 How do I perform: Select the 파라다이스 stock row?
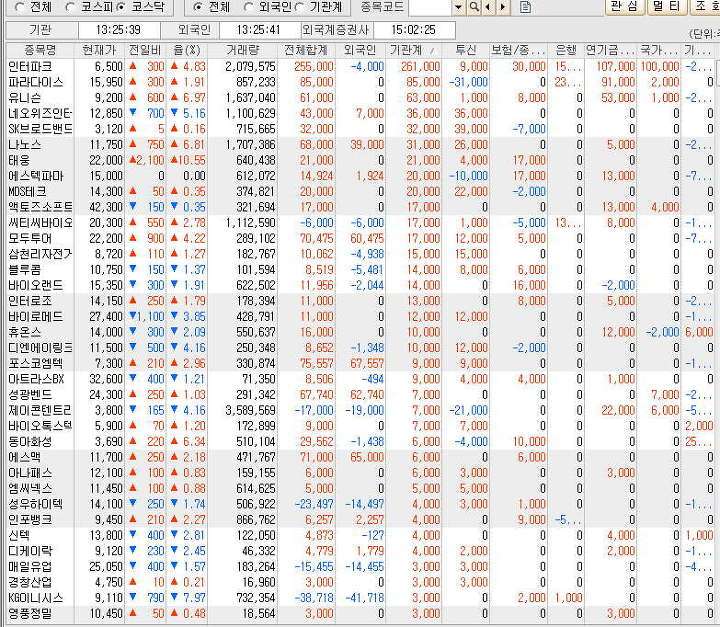click(360, 82)
